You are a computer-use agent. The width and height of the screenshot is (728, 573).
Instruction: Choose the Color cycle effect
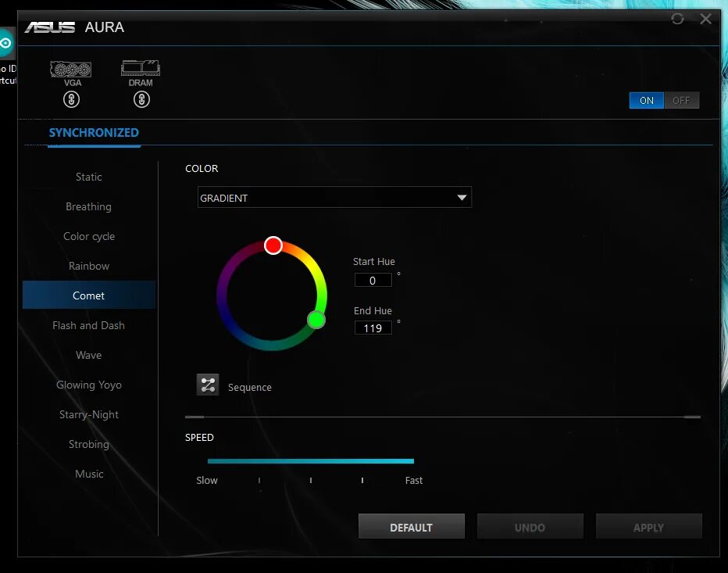click(89, 237)
